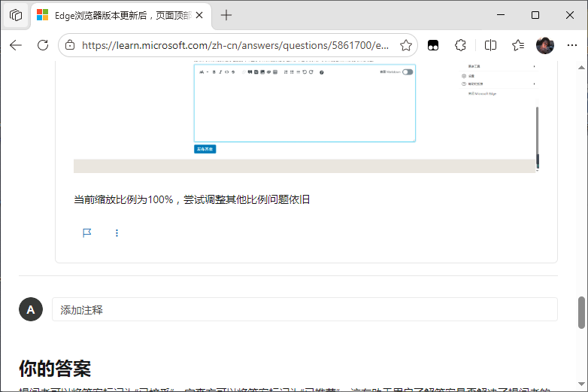Click the page vertical scrollbar thumb

582,312
